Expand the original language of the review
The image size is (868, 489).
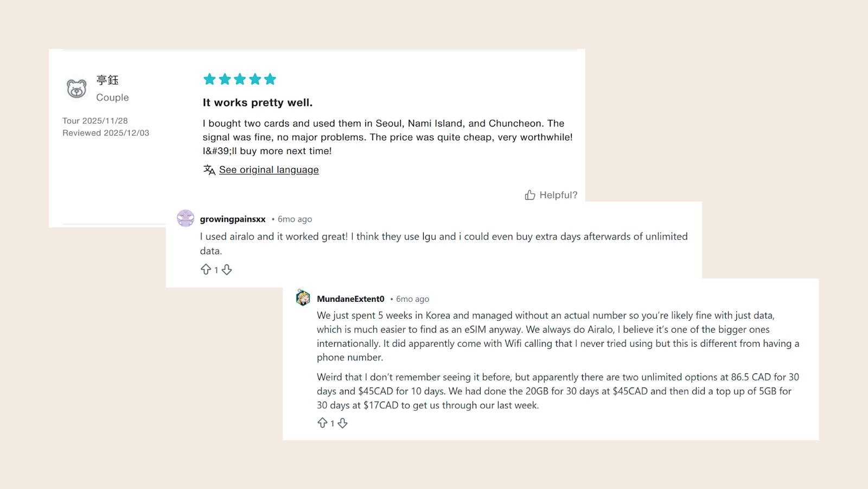coord(269,170)
